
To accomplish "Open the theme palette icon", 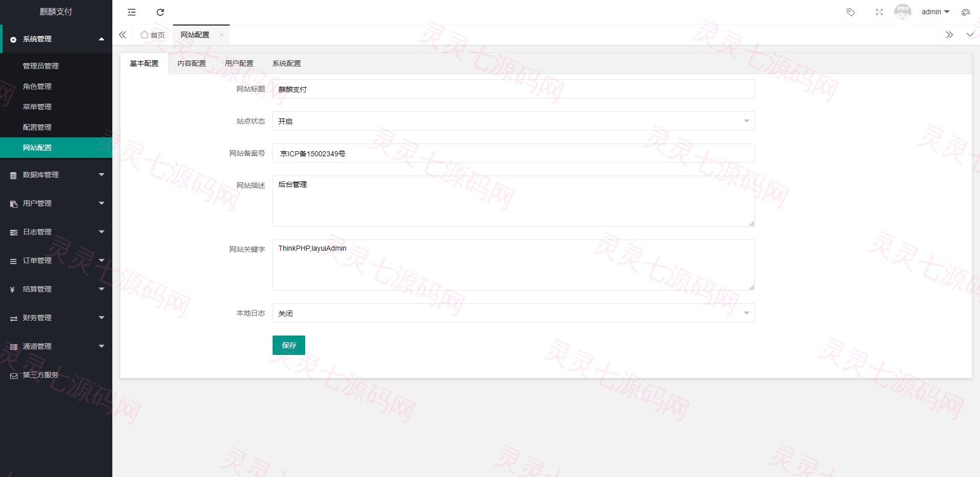I will click(x=966, y=12).
